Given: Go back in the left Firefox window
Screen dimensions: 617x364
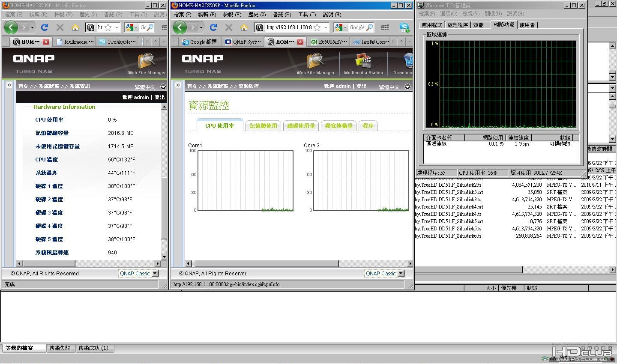Looking at the screenshot, I should tap(11, 27).
